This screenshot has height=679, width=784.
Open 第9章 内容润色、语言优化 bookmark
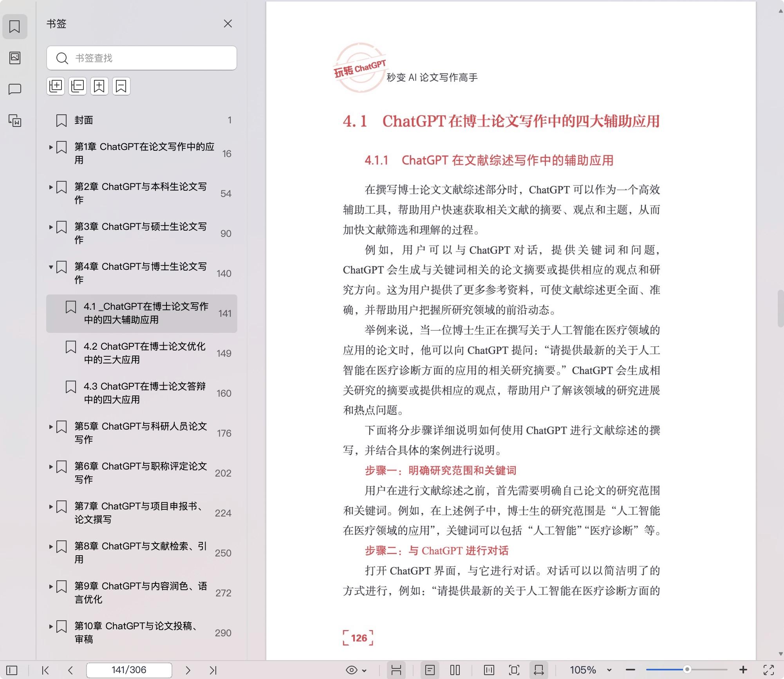tap(141, 593)
